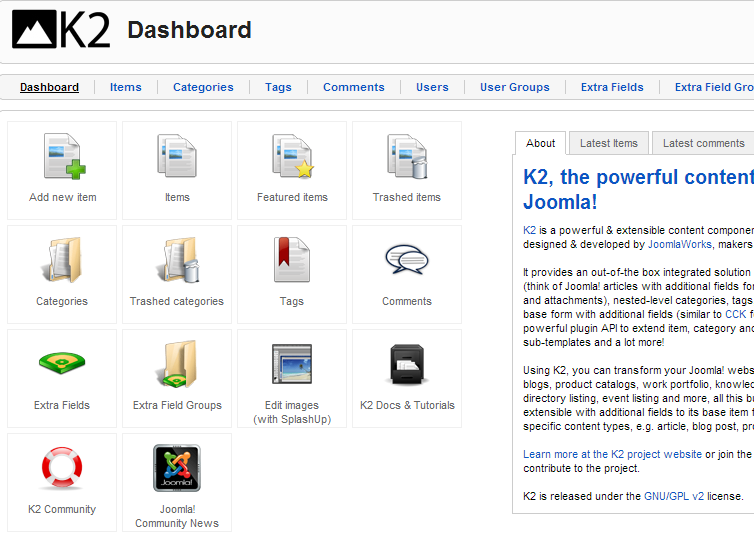
Task: Click the K2, the powerful content heading
Action: click(639, 189)
